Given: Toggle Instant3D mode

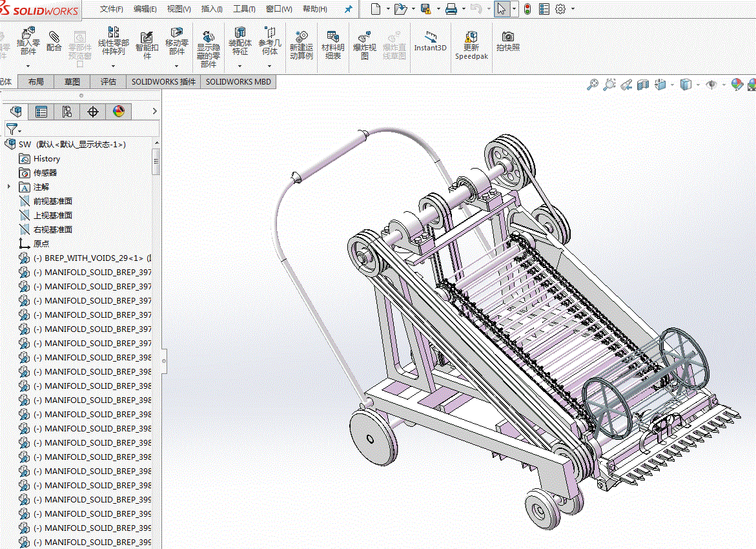Looking at the screenshot, I should coord(430,40).
